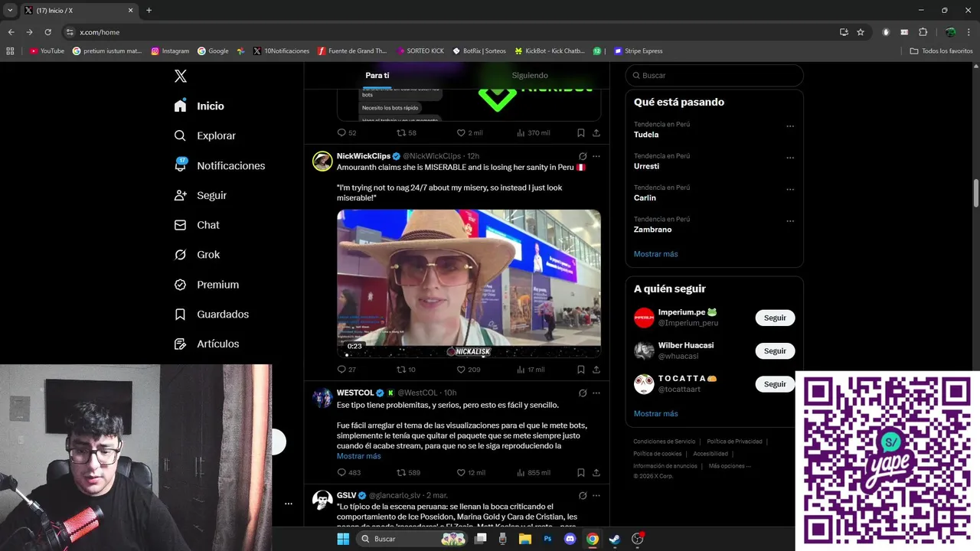Open more options on NickWickClips post
Screen dimensions: 980x551
(x=596, y=156)
